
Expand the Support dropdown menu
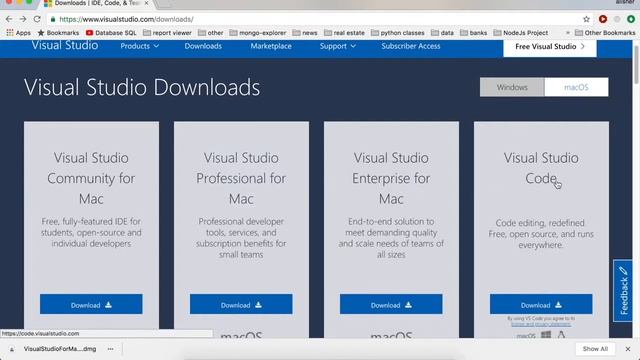tap(338, 46)
